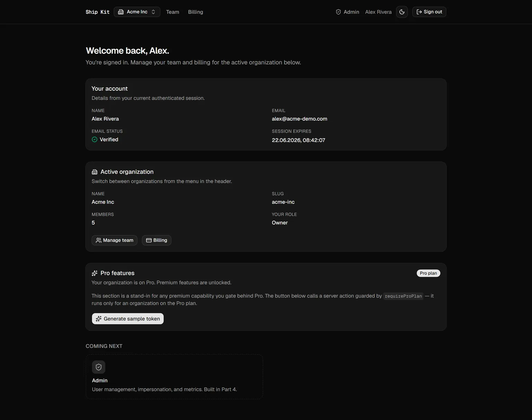
Task: Click the Your account card title
Action: pyautogui.click(x=109, y=89)
